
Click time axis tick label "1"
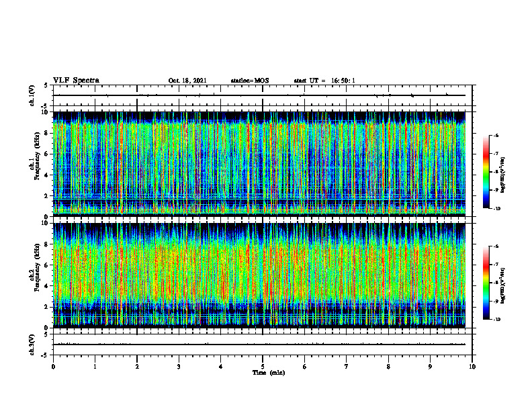tap(95, 367)
